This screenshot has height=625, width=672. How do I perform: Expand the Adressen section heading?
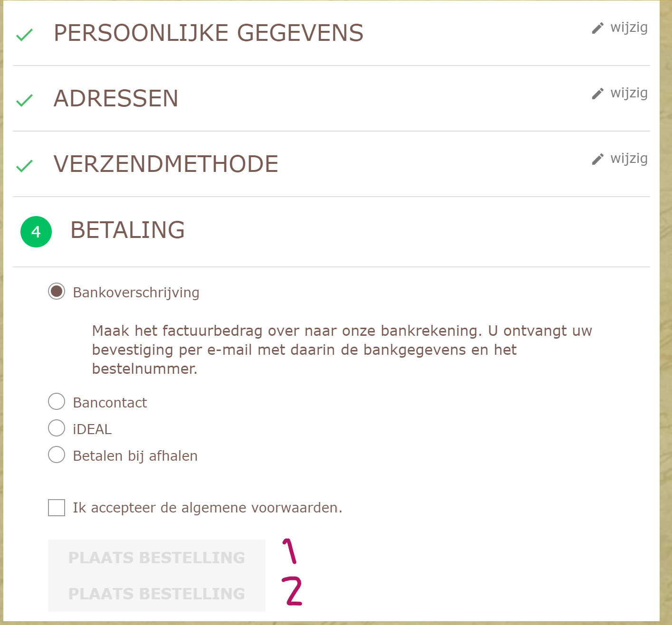point(116,99)
